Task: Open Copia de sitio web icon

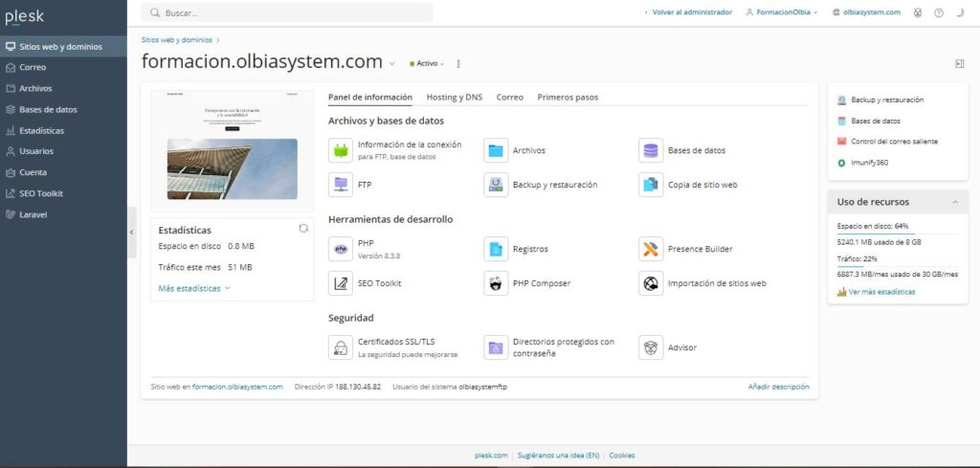Action: [651, 185]
